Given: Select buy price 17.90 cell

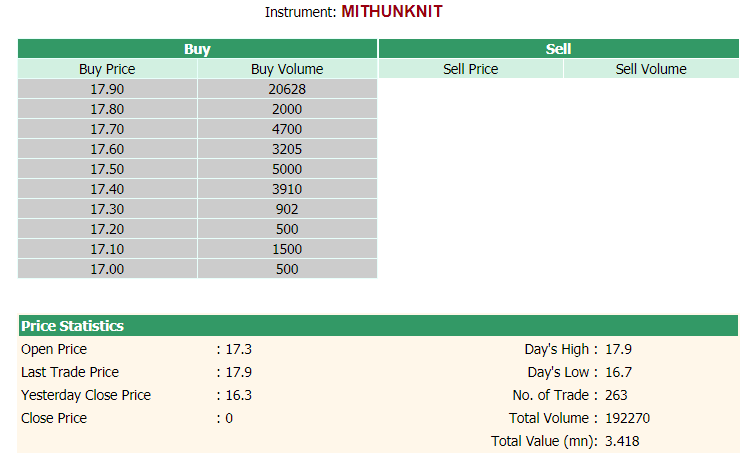Looking at the screenshot, I should tap(107, 89).
